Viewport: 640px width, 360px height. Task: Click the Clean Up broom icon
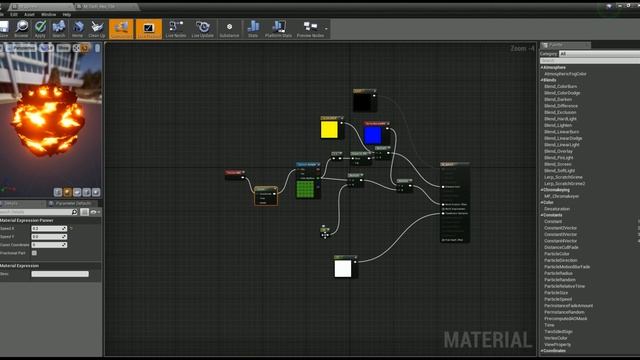(97, 29)
